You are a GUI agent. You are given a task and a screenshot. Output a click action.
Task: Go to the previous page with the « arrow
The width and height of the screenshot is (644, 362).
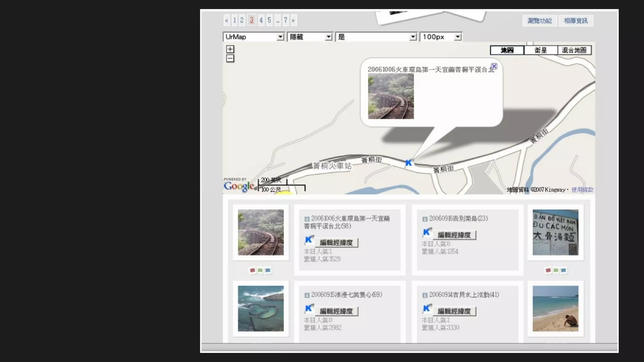[227, 21]
